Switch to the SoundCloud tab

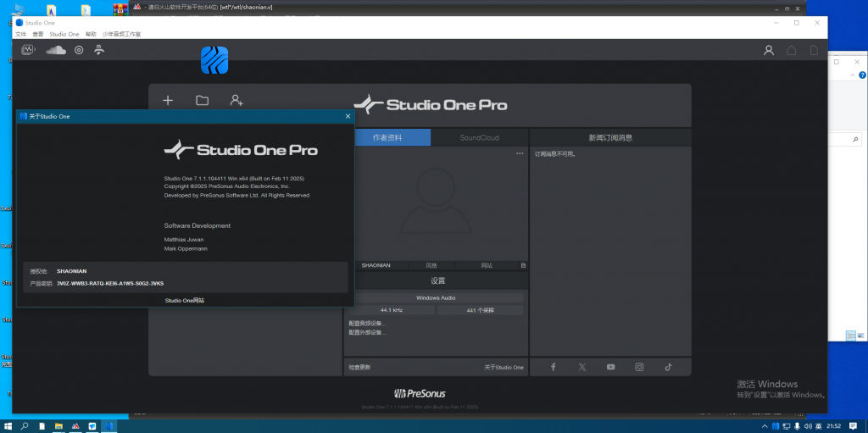pos(479,137)
